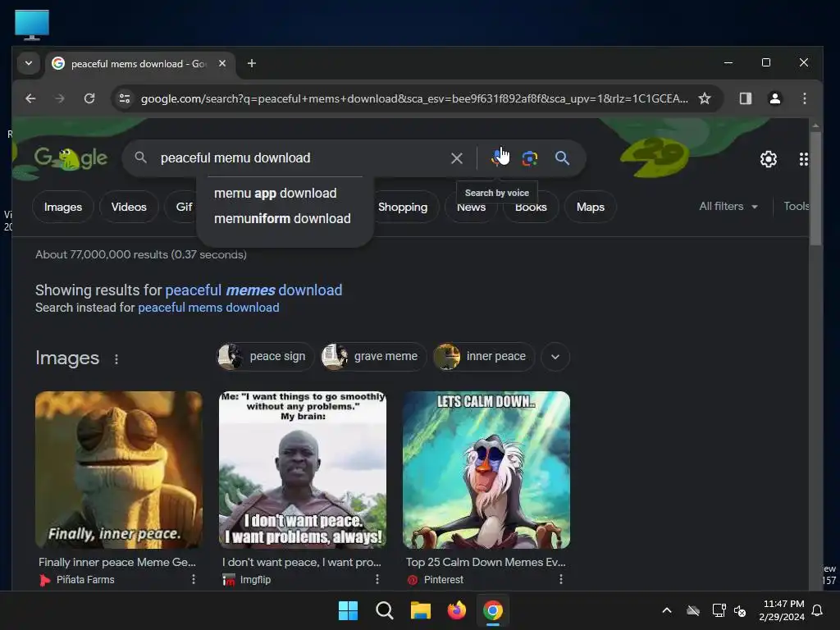The image size is (840, 630).
Task: Open options for the Imgflip result
Action: [377, 579]
